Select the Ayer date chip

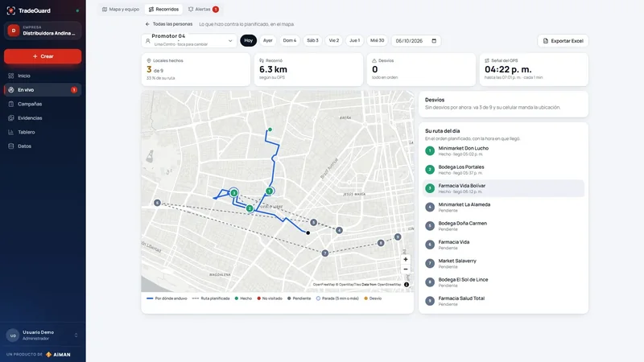(268, 41)
